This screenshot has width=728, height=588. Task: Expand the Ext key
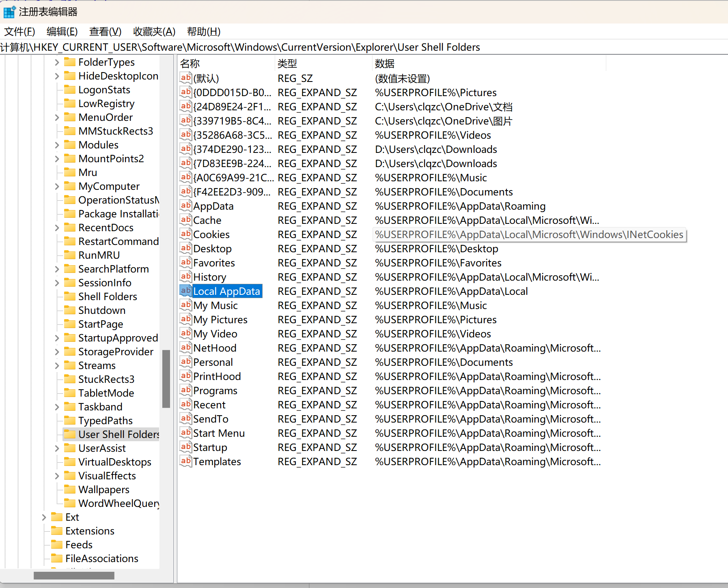tap(44, 517)
